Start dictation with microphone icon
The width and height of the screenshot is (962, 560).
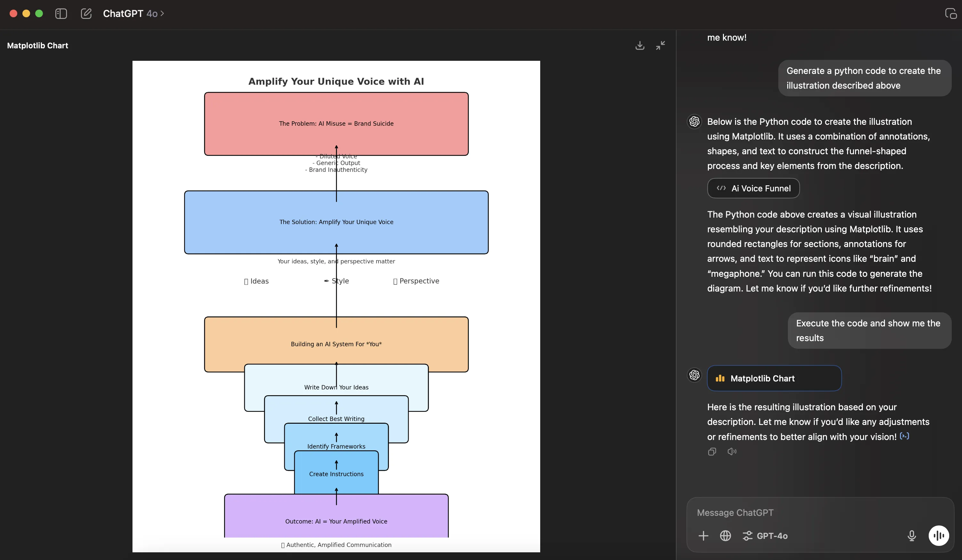(912, 536)
